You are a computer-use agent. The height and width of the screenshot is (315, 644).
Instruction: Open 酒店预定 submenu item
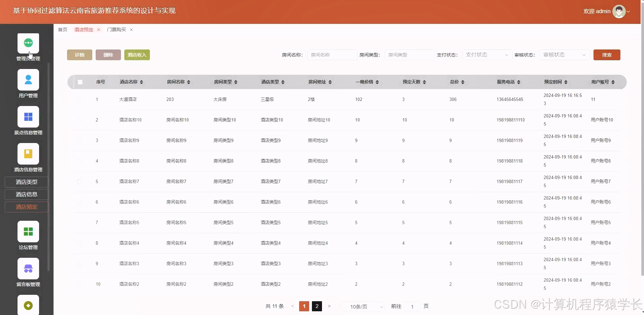coord(27,207)
